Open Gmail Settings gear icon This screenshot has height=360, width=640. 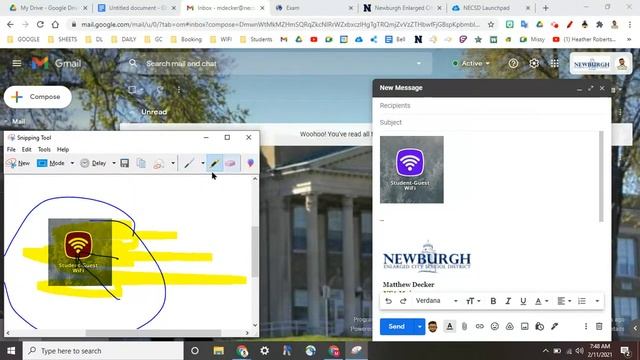point(534,64)
